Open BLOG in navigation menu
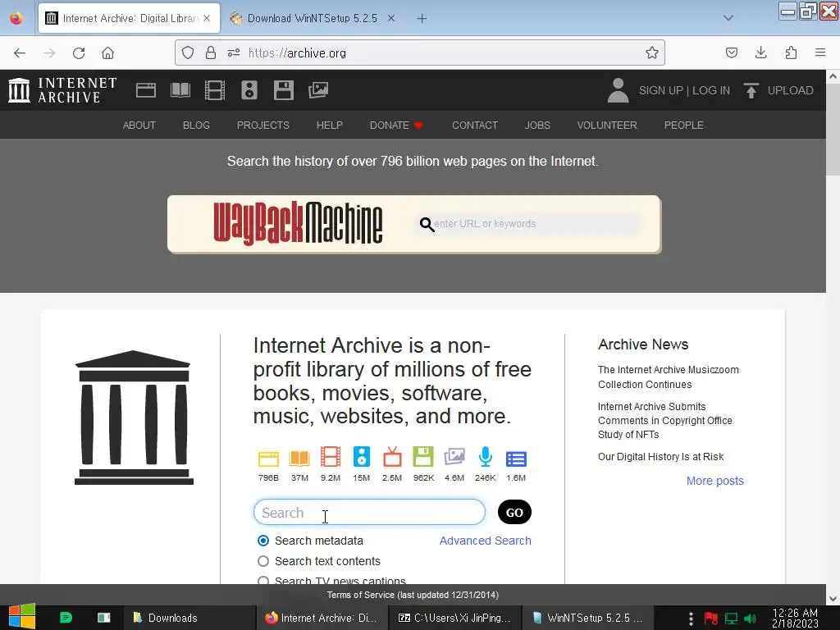This screenshot has height=630, width=840. coord(196,126)
